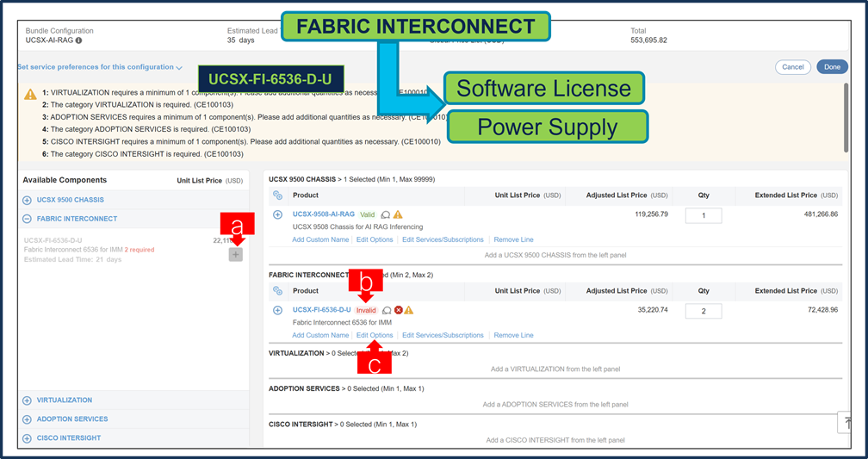Click the Total value 553,695.82
868x459 pixels.
(x=648, y=40)
